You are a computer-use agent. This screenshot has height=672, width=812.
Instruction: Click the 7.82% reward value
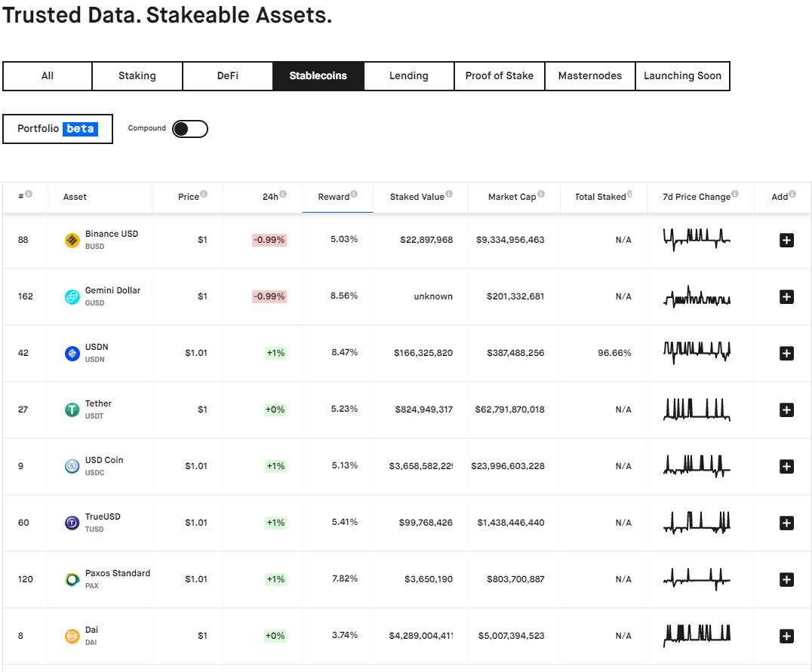coord(344,578)
